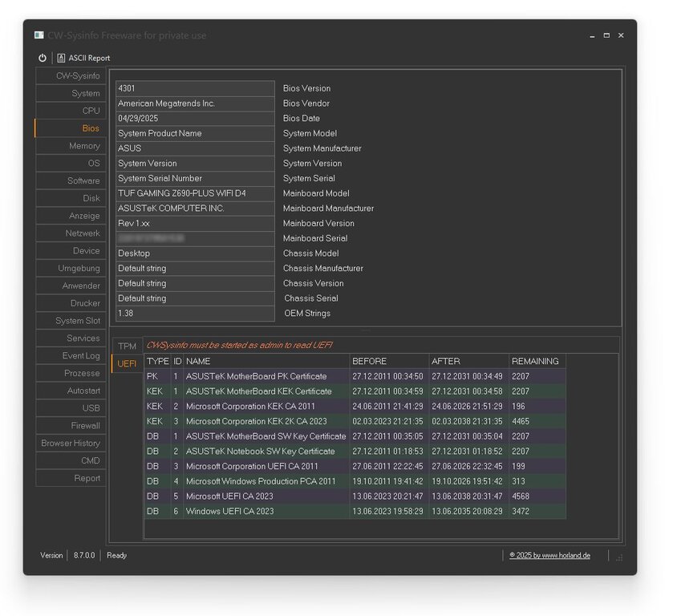Image resolution: width=677 pixels, height=616 pixels.
Task: Open the Netzwerk sidebar tab
Action: 71,233
